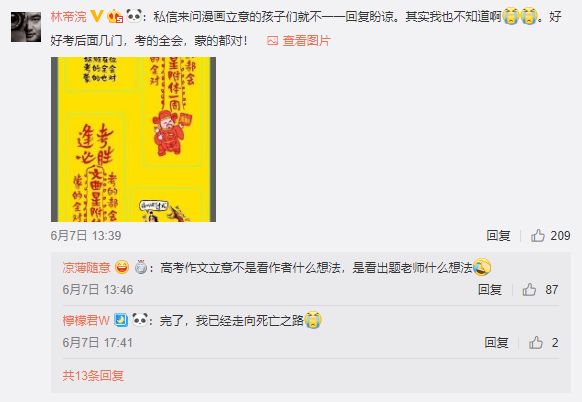Click the yellow V verification badge
Screen dimensions: 582x402
point(97,16)
